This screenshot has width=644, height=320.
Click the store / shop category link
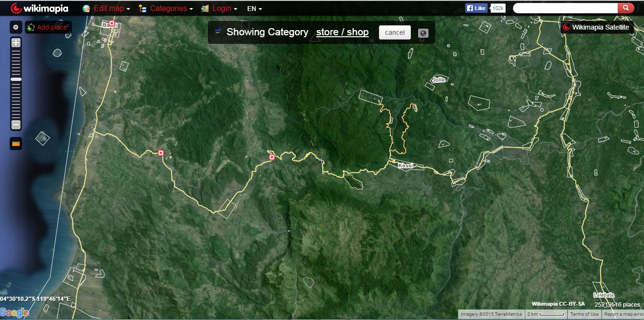pos(342,32)
